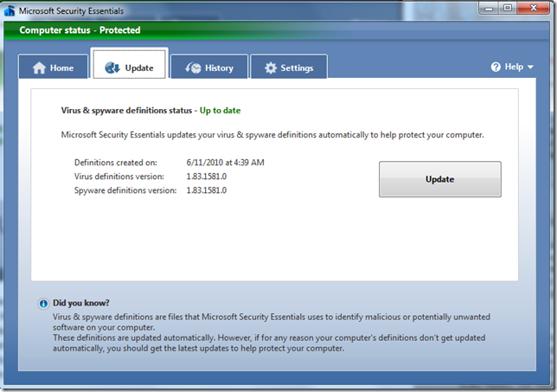The height and width of the screenshot is (392, 557).
Task: Click the Spyware definitions version value 1.83.1581.0
Action: [x=207, y=190]
